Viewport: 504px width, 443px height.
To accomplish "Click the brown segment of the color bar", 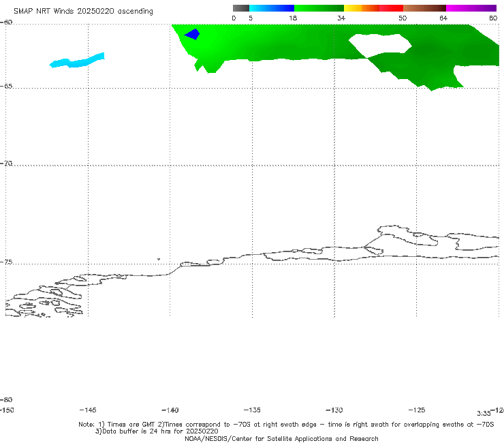I will (424, 8).
